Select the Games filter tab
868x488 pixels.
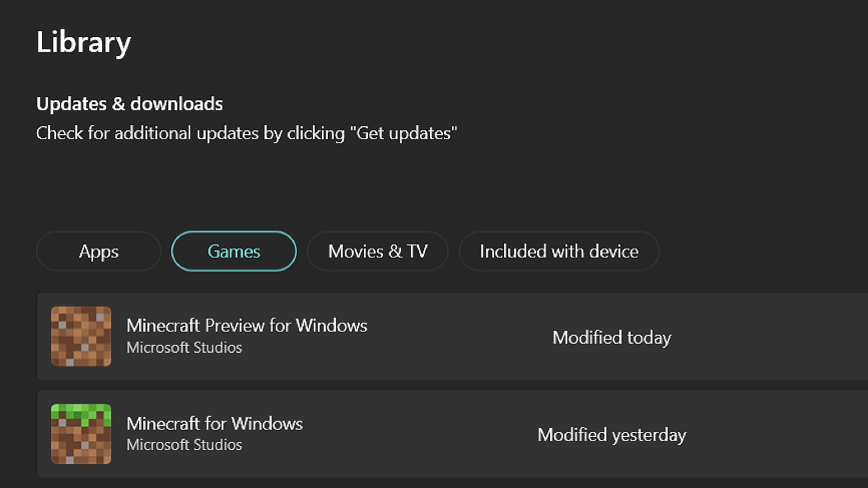pos(232,251)
